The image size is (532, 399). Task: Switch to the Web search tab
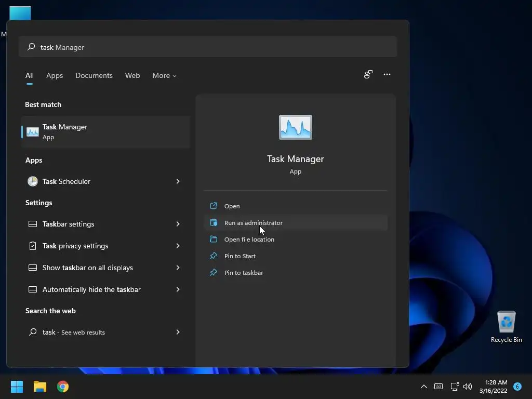coord(132,75)
